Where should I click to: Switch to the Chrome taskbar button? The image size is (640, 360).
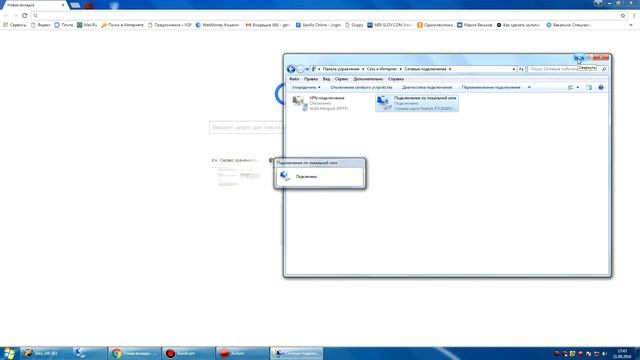[x=134, y=353]
